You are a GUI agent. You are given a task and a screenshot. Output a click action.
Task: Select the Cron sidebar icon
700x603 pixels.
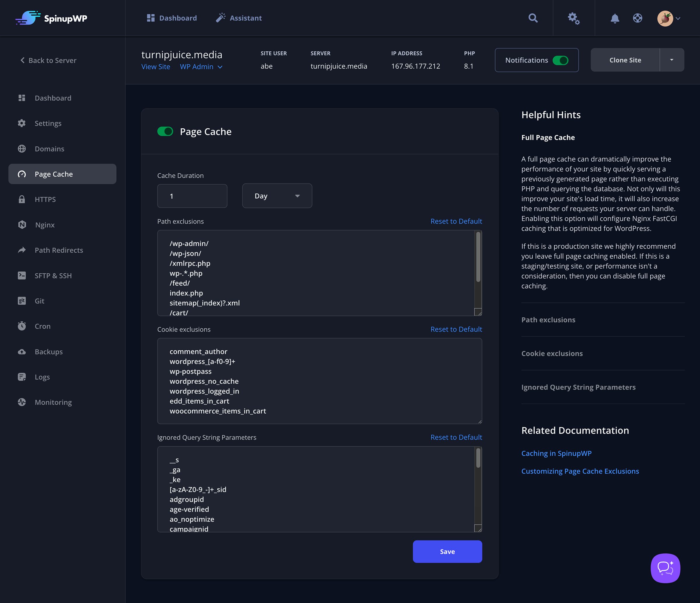click(x=22, y=326)
